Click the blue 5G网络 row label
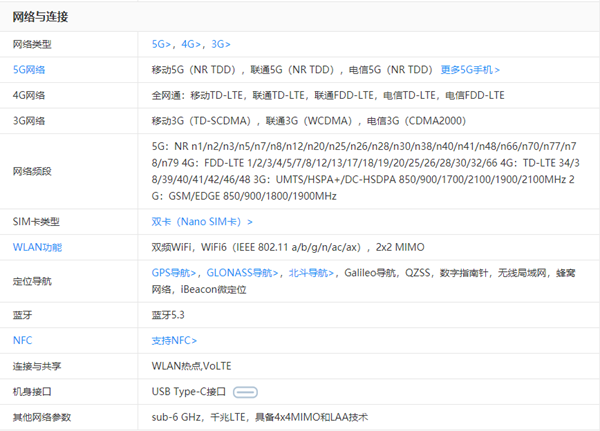600x431 pixels. point(29,70)
